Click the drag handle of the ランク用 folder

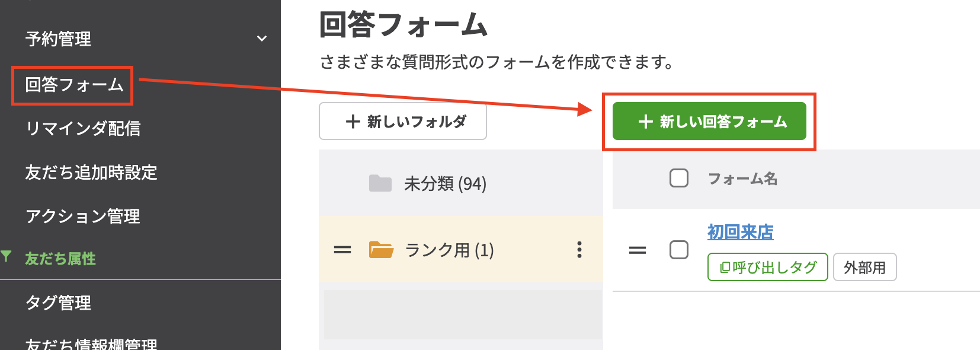tap(342, 250)
